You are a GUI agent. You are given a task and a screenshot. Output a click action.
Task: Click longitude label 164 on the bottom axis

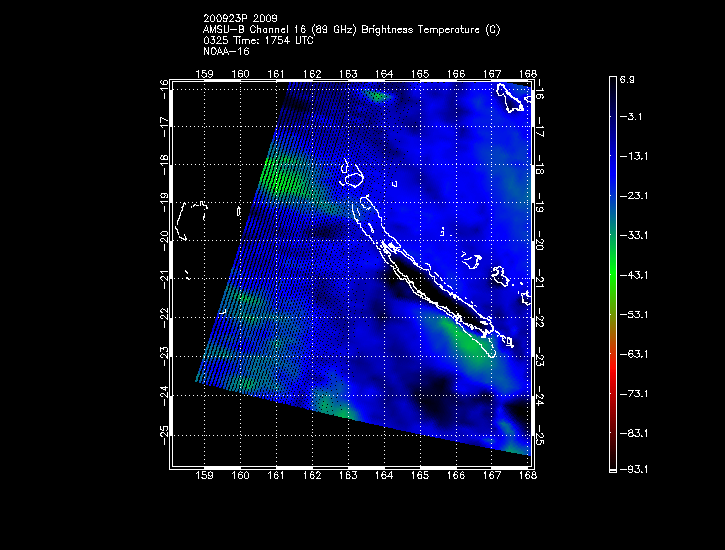click(384, 475)
